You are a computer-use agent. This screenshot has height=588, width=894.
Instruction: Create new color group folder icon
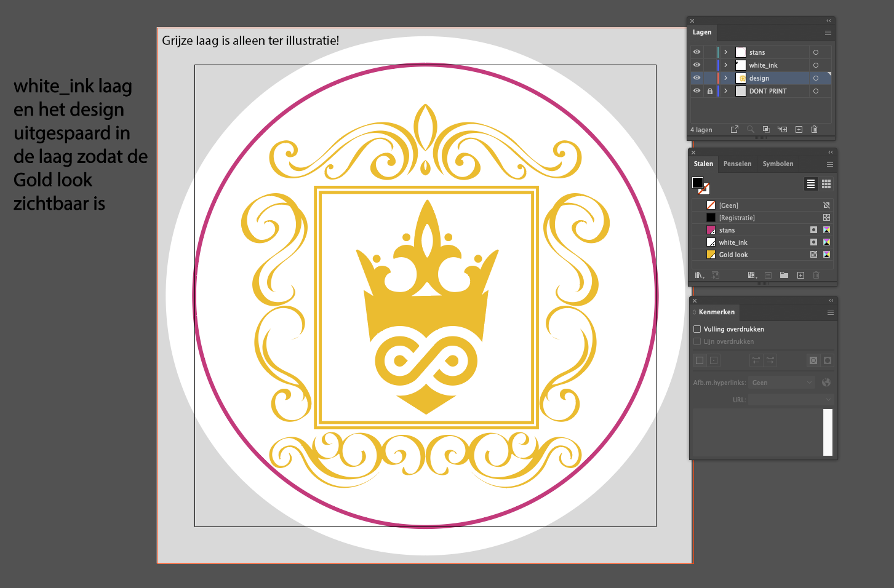[784, 276]
